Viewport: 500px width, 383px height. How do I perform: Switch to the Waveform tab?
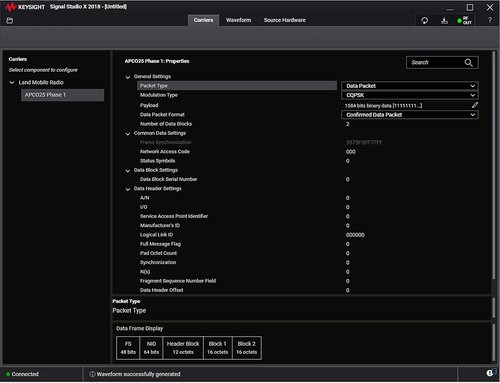(x=238, y=20)
